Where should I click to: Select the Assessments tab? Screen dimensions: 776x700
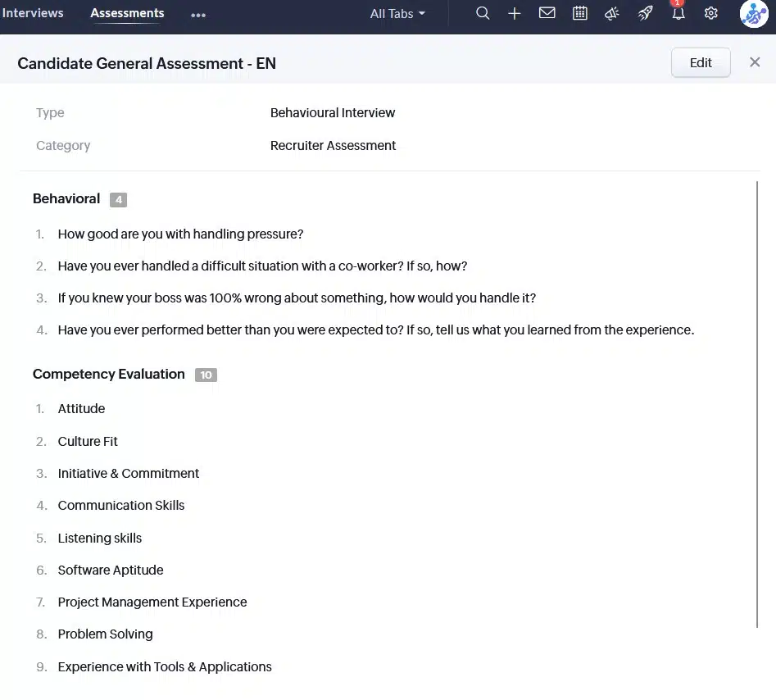click(x=127, y=12)
